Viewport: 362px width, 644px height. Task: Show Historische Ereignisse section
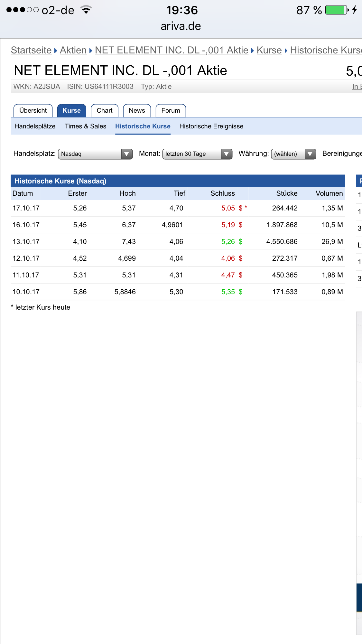pos(211,126)
